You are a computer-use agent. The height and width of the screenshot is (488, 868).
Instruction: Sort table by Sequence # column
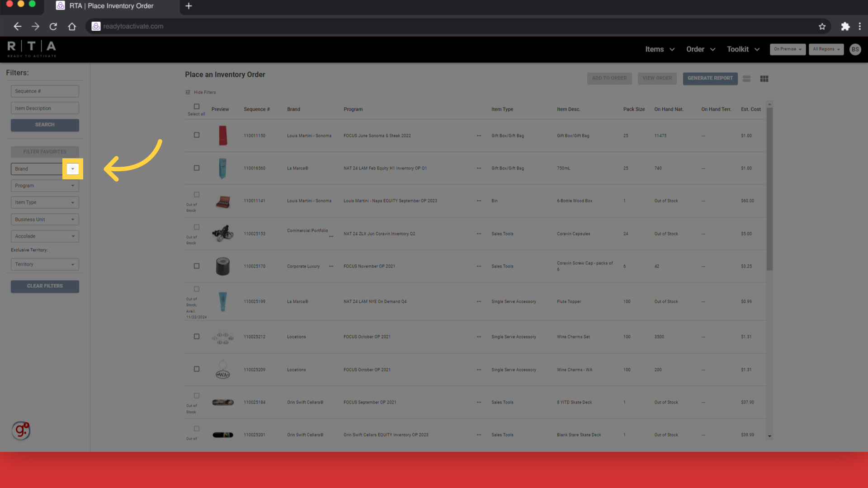pos(257,109)
